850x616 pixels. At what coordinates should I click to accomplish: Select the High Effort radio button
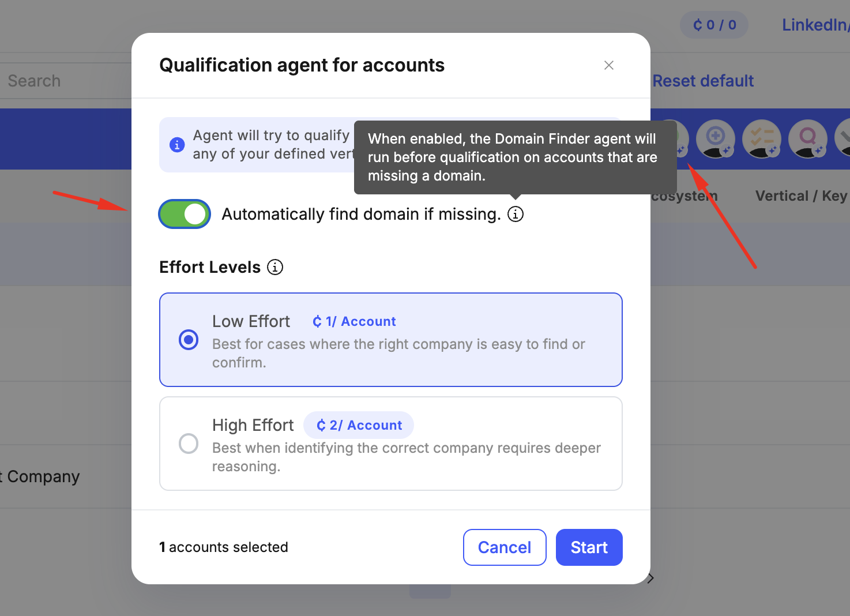click(x=189, y=444)
